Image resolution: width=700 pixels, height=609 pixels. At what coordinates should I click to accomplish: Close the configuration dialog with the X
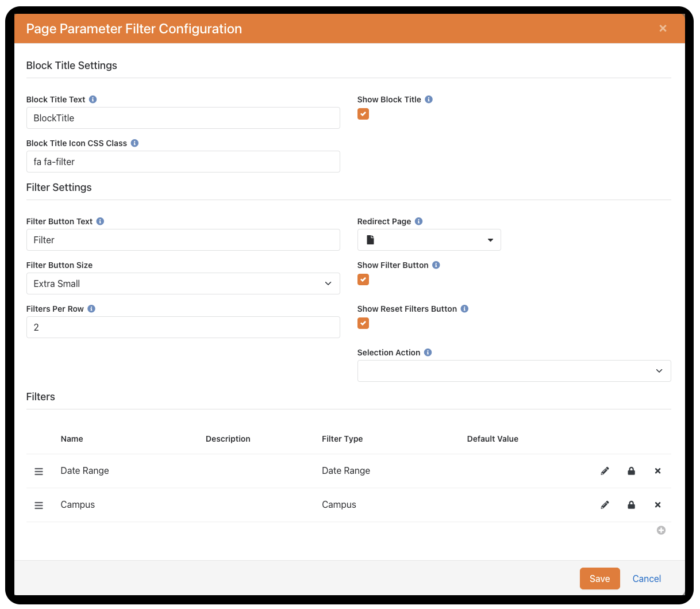coord(663,28)
